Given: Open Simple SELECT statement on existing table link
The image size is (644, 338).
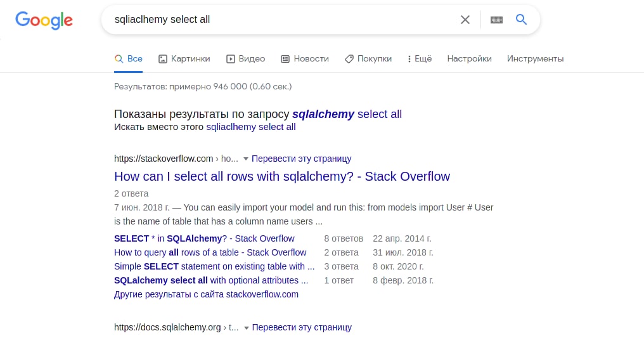Looking at the screenshot, I should pos(214,266).
